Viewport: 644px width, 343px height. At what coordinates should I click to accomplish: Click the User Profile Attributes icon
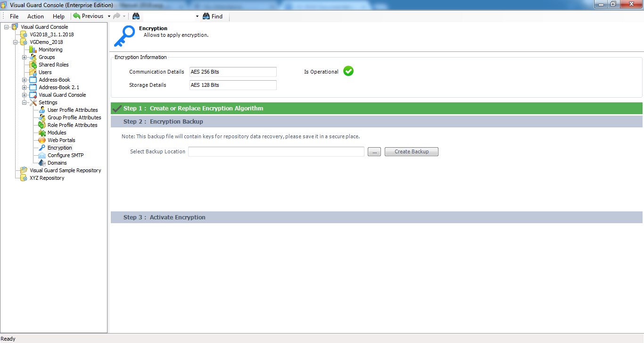pos(42,110)
